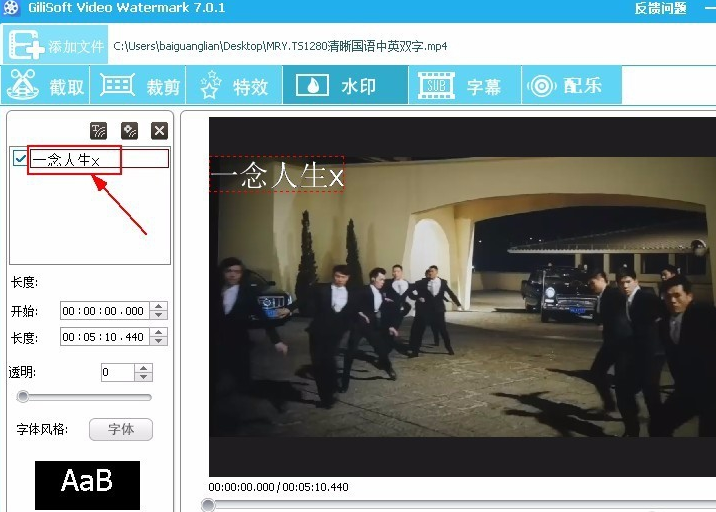Click the AaB font preview box
The width and height of the screenshot is (716, 512).
[x=87, y=485]
